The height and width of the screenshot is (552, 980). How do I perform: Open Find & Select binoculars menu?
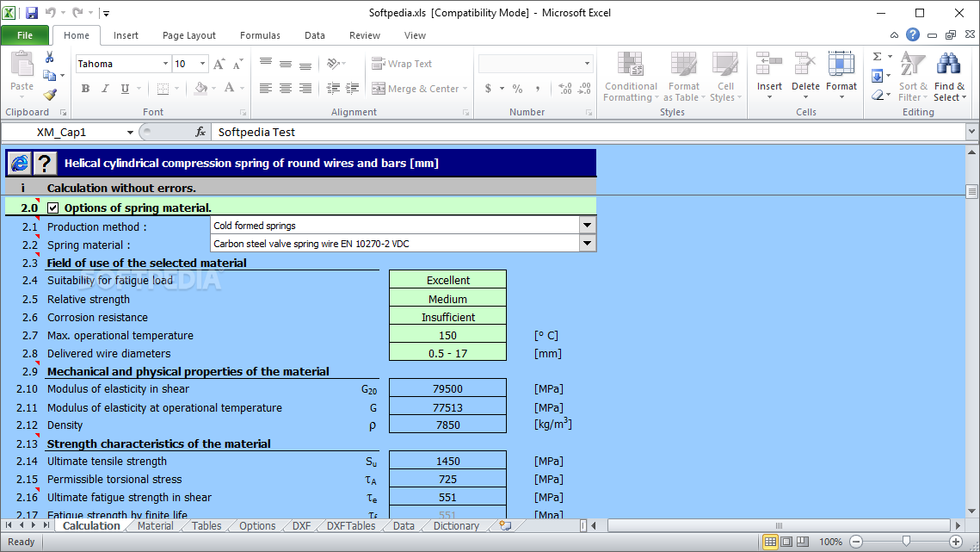pyautogui.click(x=949, y=77)
